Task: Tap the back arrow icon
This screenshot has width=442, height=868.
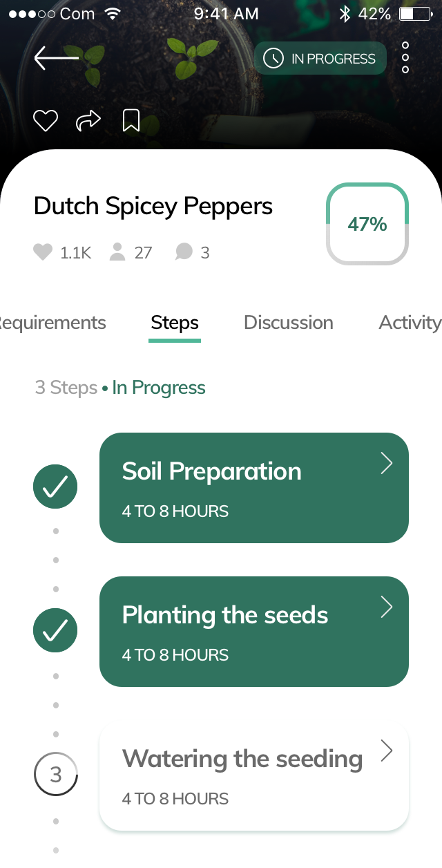Action: pos(56,58)
